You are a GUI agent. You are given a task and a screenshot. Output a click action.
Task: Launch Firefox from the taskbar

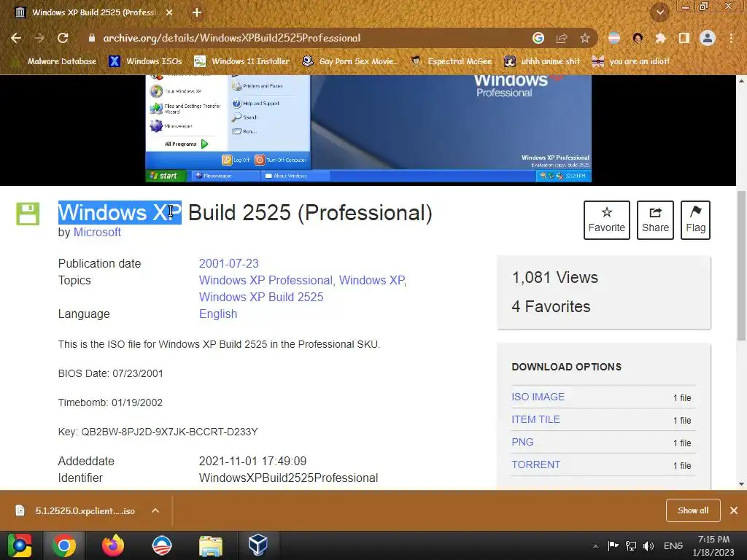pos(113,545)
